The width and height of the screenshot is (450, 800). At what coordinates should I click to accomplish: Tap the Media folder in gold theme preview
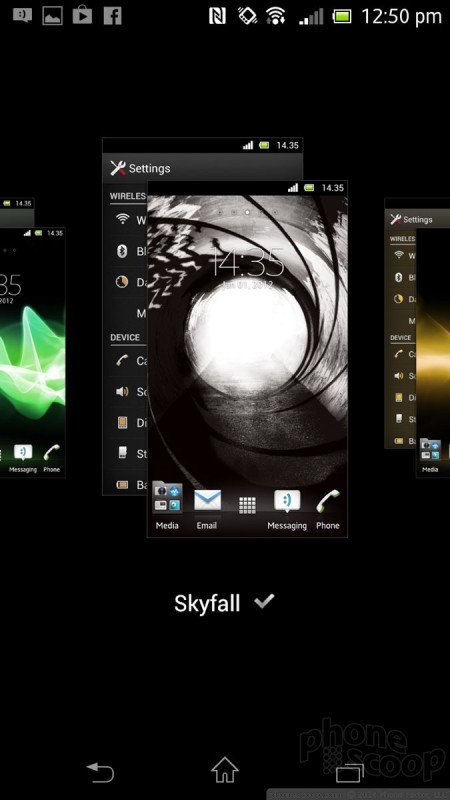[430, 456]
